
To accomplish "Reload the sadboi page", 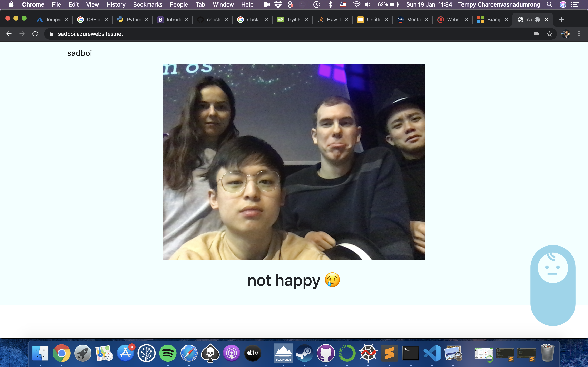I will pos(35,34).
